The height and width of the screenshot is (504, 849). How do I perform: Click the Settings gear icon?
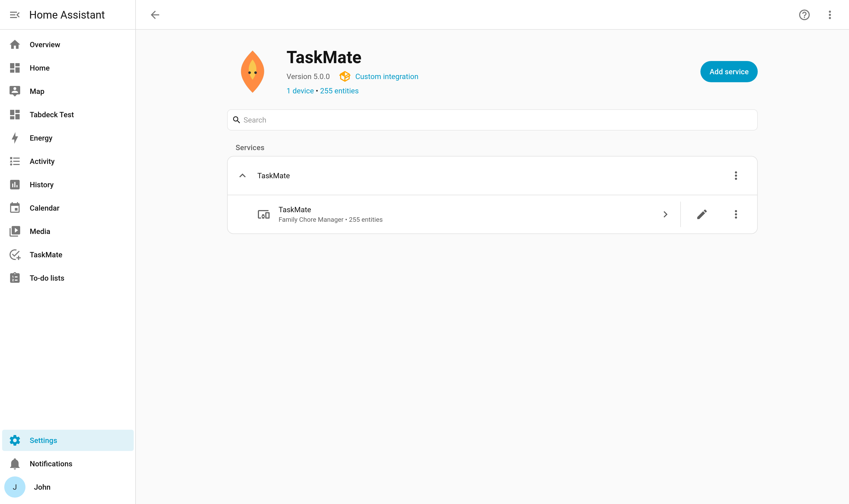point(15,440)
